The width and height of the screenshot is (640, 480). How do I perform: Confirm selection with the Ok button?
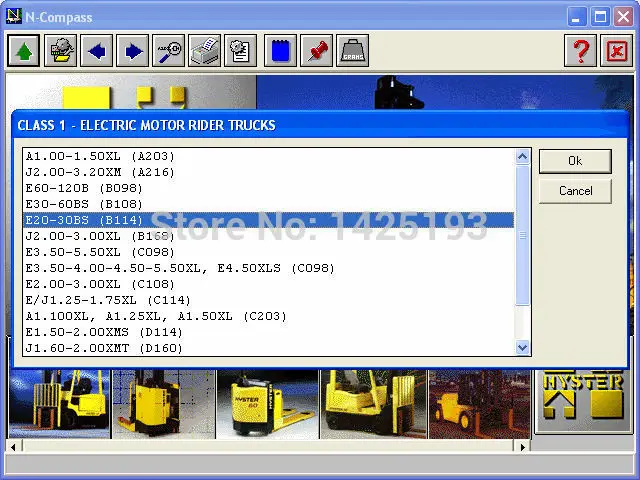[575, 161]
